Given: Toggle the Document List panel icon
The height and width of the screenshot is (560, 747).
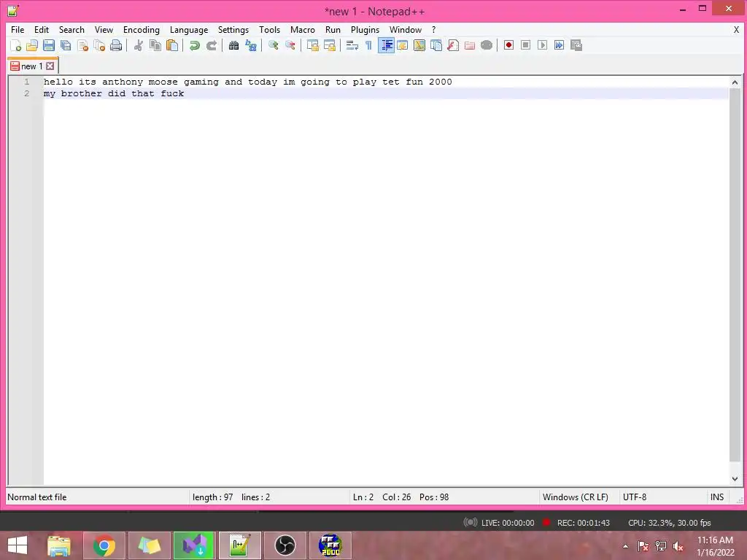Looking at the screenshot, I should tap(436, 45).
